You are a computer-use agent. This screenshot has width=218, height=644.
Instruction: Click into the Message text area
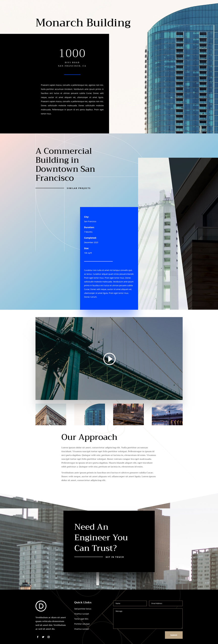pos(148,618)
